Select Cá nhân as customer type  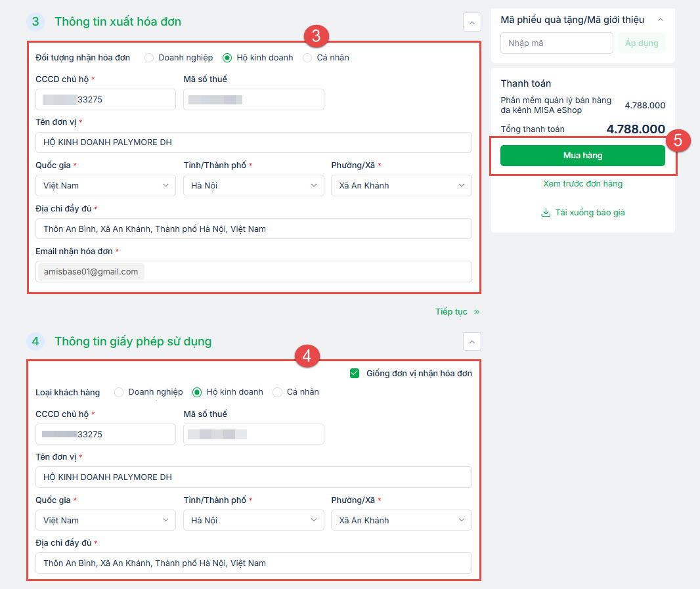pos(277,392)
